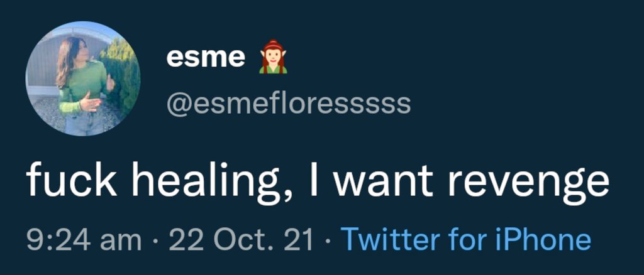Screen dimensions: 644x275
Task: Click "am" in the tweet timestamp
Action: (x=119, y=240)
